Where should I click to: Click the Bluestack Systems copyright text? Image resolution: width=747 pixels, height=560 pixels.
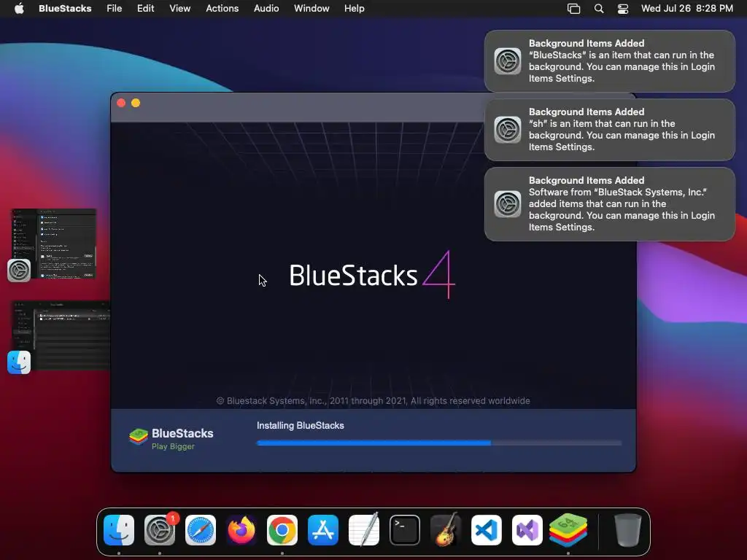tap(373, 400)
